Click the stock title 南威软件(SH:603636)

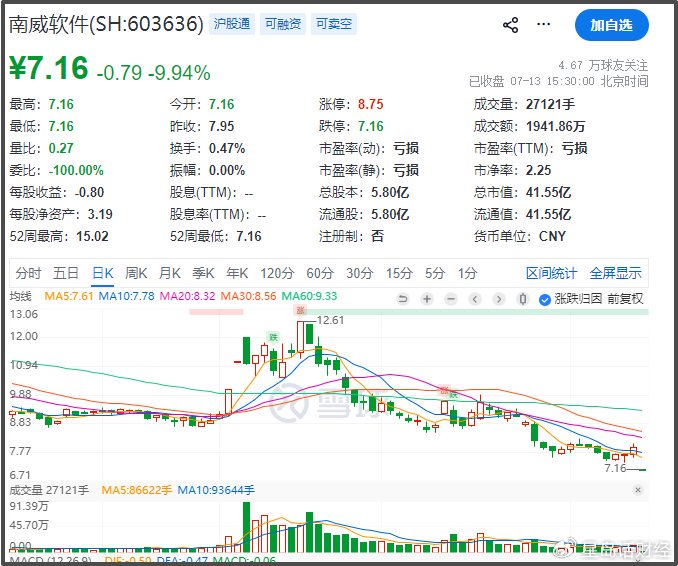pos(106,24)
